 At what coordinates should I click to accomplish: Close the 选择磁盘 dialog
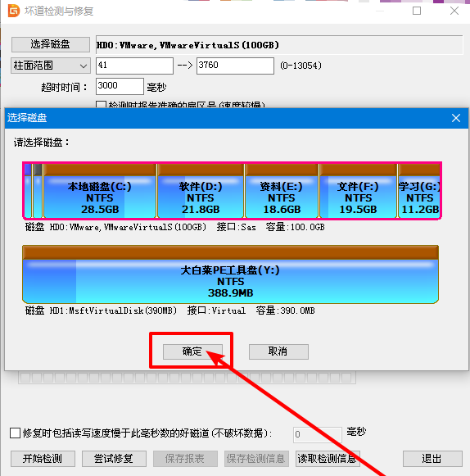pyautogui.click(x=456, y=118)
